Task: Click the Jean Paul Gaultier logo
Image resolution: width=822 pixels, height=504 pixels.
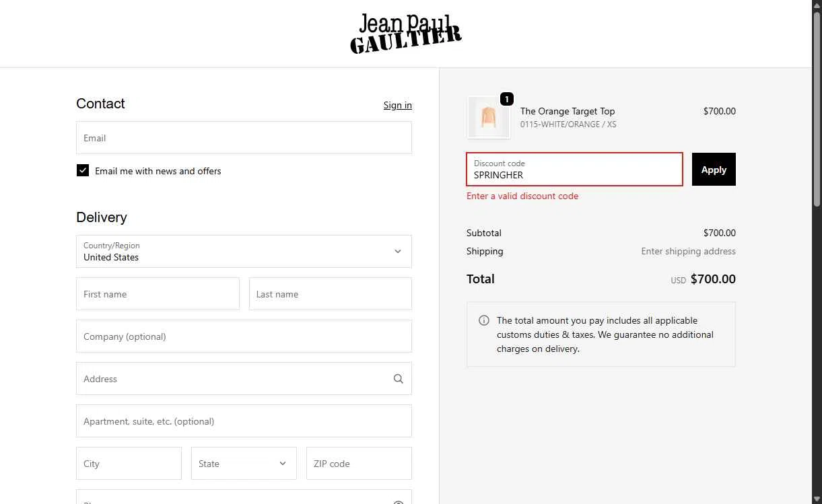Action: click(x=406, y=34)
